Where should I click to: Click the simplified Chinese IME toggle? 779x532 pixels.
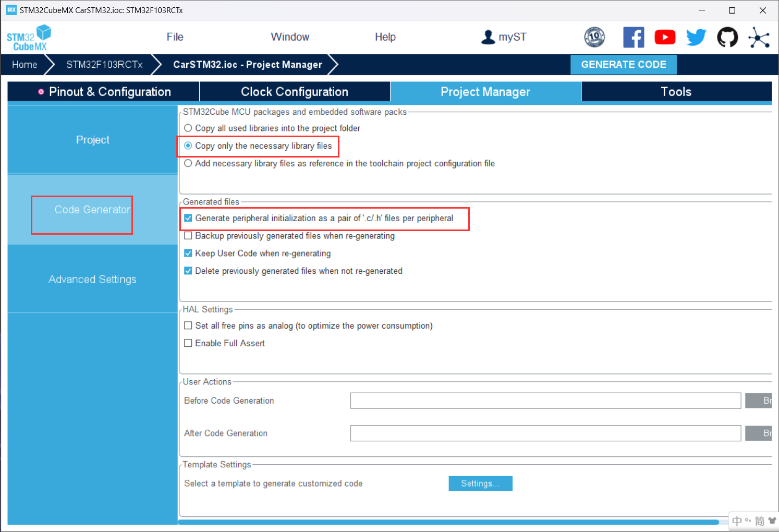[760, 521]
